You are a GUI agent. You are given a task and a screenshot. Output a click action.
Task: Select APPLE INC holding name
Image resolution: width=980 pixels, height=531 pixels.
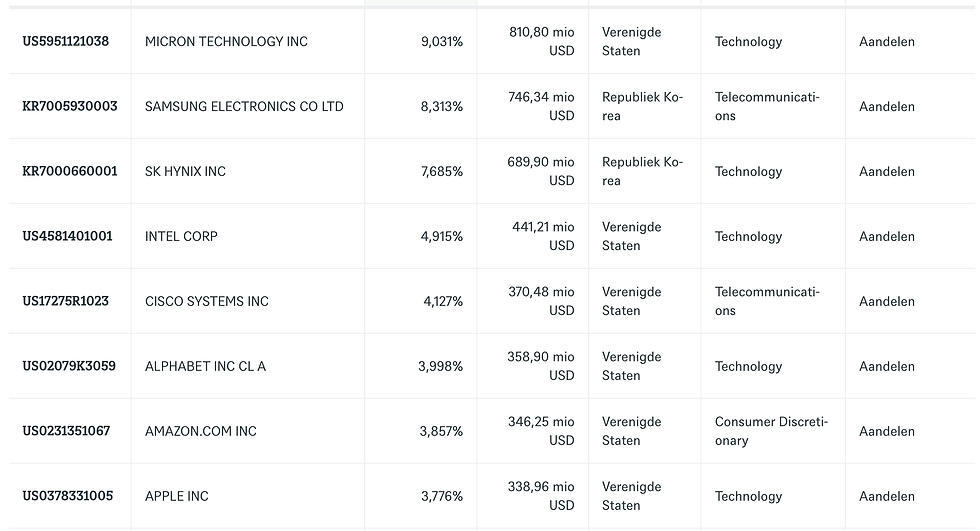tap(177, 496)
